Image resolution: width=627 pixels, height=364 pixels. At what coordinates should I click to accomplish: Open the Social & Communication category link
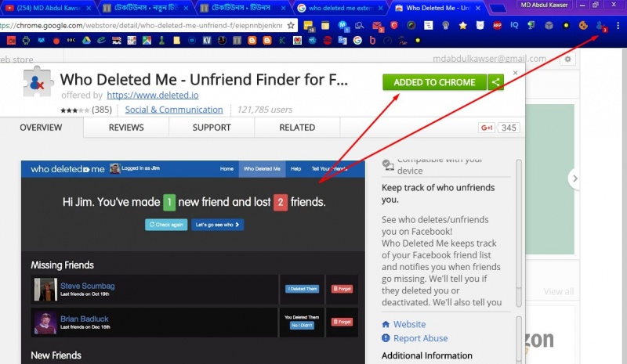point(174,110)
